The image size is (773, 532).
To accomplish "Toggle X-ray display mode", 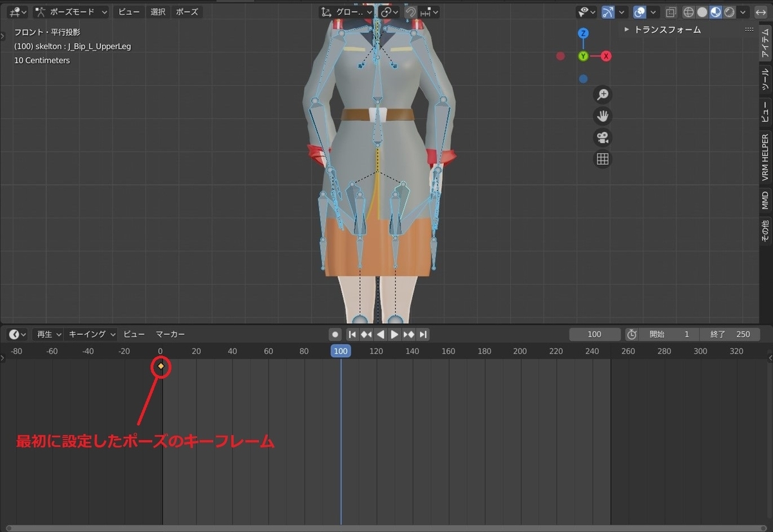I will click(x=671, y=12).
